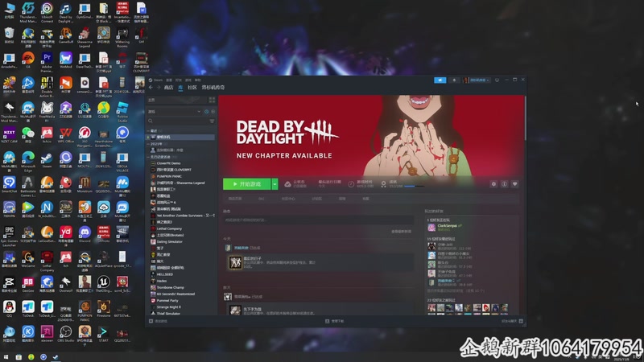This screenshot has height=362, width=644.
Task: Click Steam icon in the taskbar
Action: pyautogui.click(x=56, y=357)
